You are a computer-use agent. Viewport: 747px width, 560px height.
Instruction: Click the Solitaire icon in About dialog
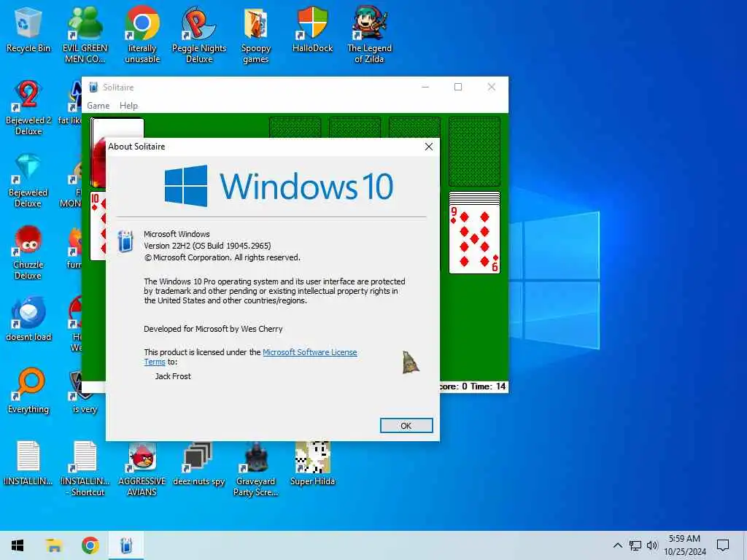point(125,241)
